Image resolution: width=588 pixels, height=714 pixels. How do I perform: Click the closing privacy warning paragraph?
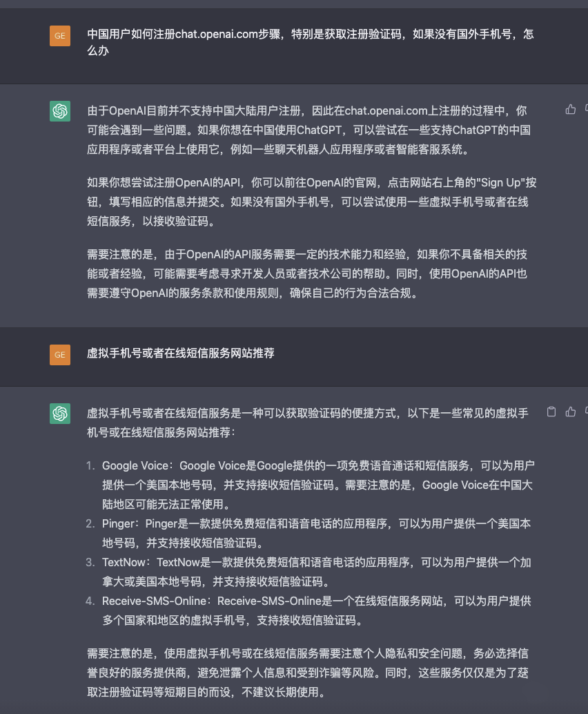tap(308, 673)
